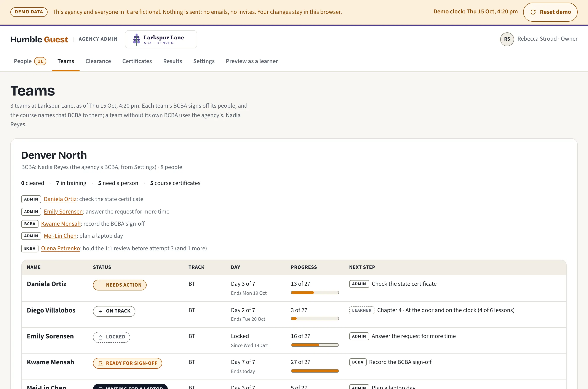Click the arrow icon in On Track badge
This screenshot has width=588, height=389.
point(100,311)
